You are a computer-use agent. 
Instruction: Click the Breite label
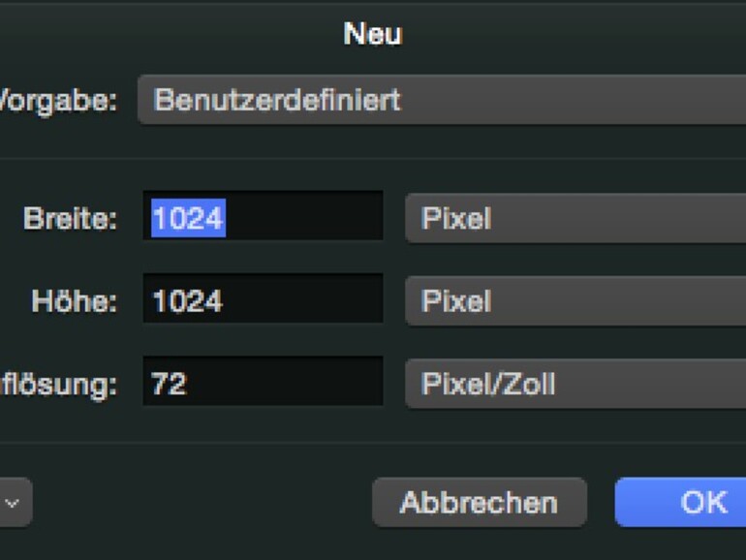coord(70,219)
